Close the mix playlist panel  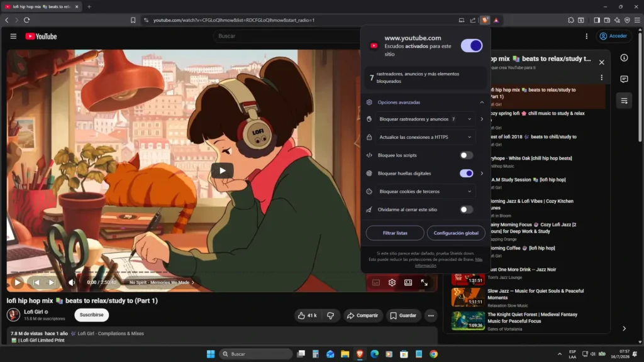pyautogui.click(x=601, y=62)
